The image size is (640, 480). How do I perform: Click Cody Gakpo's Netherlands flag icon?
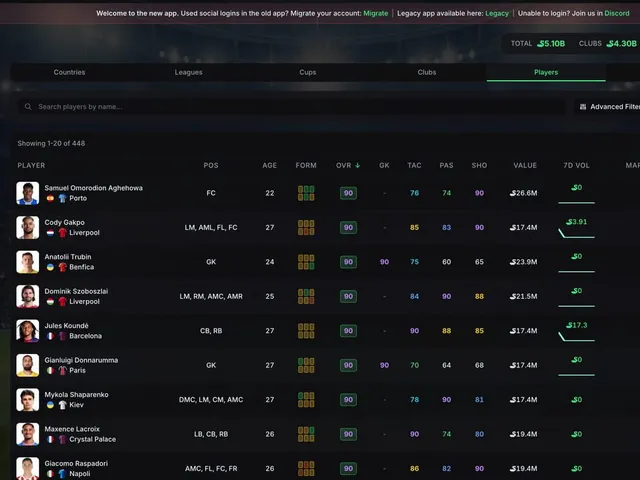tap(50, 233)
